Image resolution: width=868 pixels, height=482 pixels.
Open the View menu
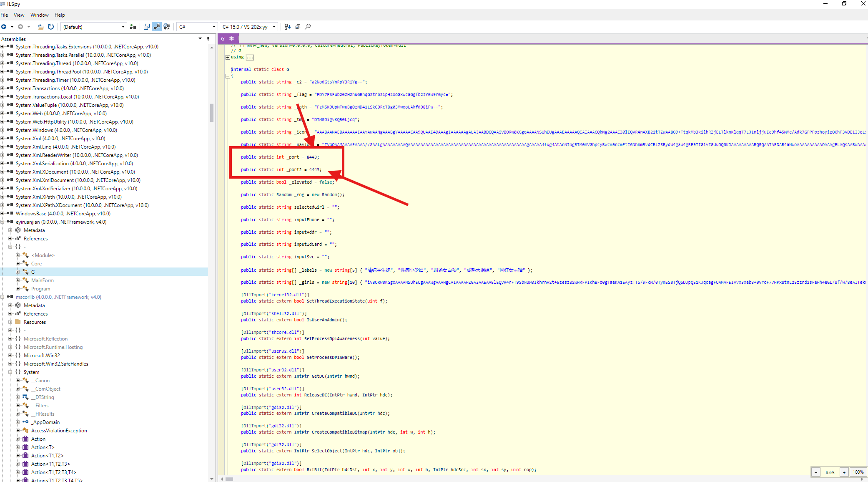[x=19, y=15]
